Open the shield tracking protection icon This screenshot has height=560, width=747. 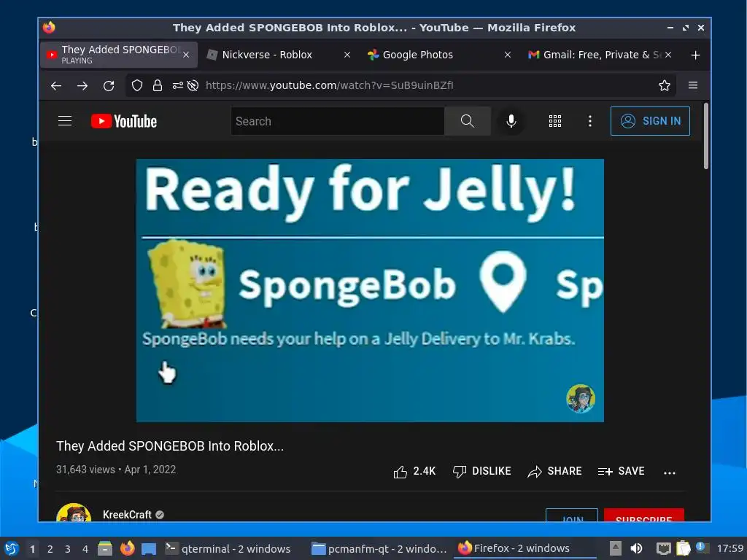tap(137, 86)
